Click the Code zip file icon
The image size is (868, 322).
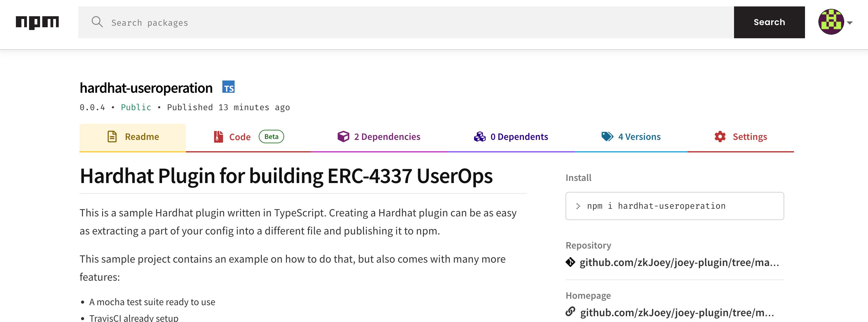218,137
